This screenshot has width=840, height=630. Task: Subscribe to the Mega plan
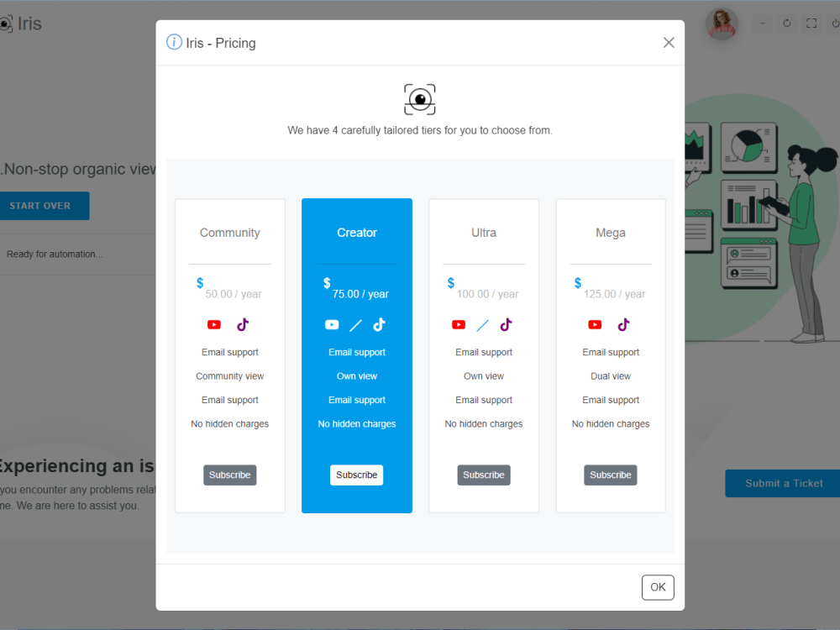pos(611,475)
